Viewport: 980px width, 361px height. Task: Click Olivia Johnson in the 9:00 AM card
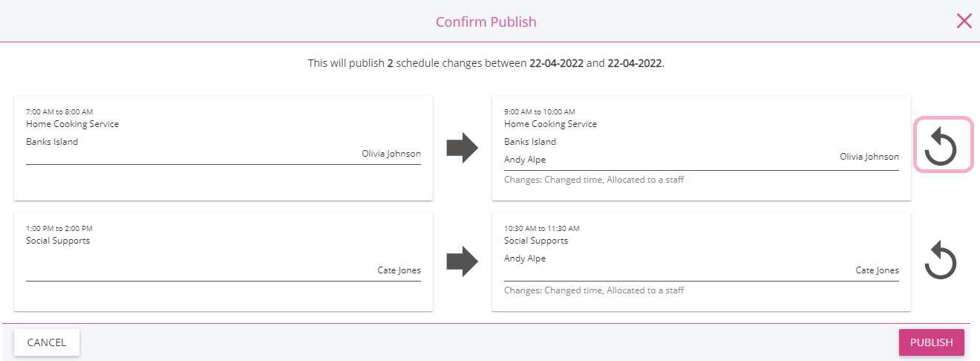869,157
